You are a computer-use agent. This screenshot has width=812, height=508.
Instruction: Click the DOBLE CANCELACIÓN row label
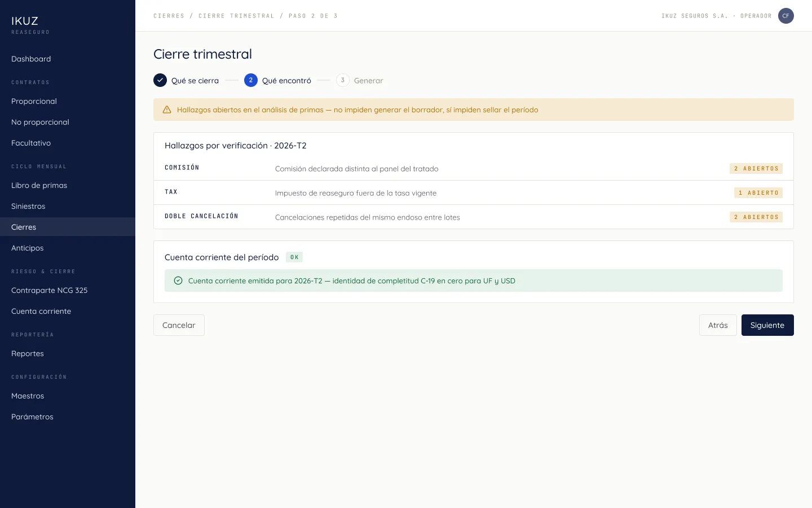pyautogui.click(x=201, y=216)
